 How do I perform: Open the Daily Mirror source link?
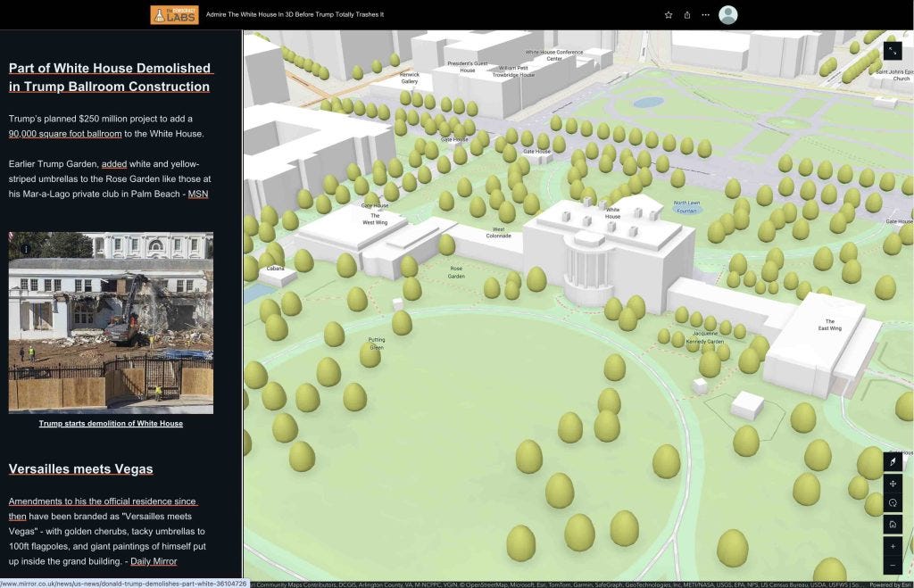[154, 562]
